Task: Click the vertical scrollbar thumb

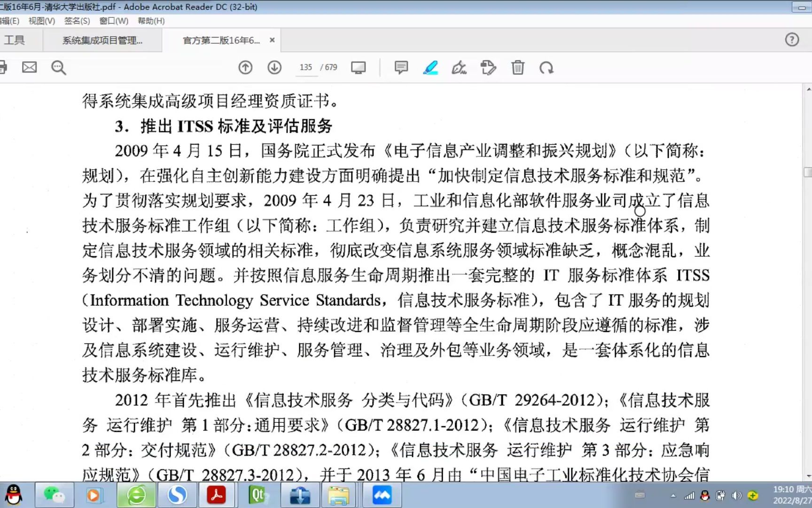Action: [808, 172]
